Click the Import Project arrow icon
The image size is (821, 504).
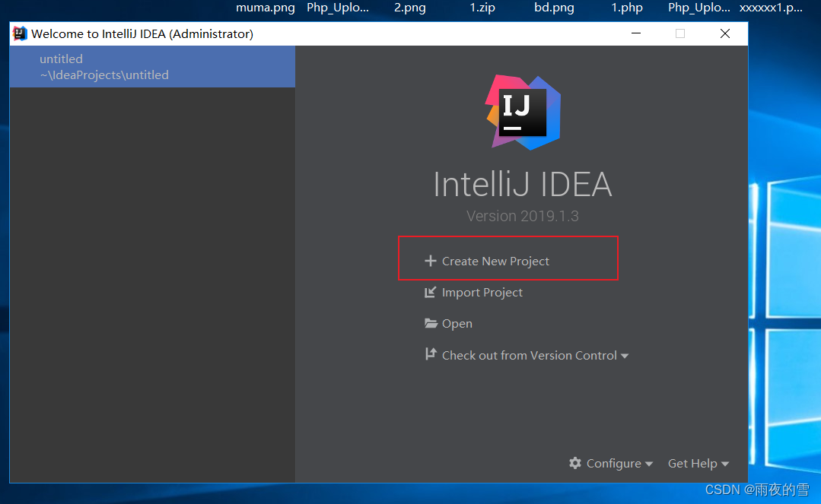pyautogui.click(x=430, y=292)
